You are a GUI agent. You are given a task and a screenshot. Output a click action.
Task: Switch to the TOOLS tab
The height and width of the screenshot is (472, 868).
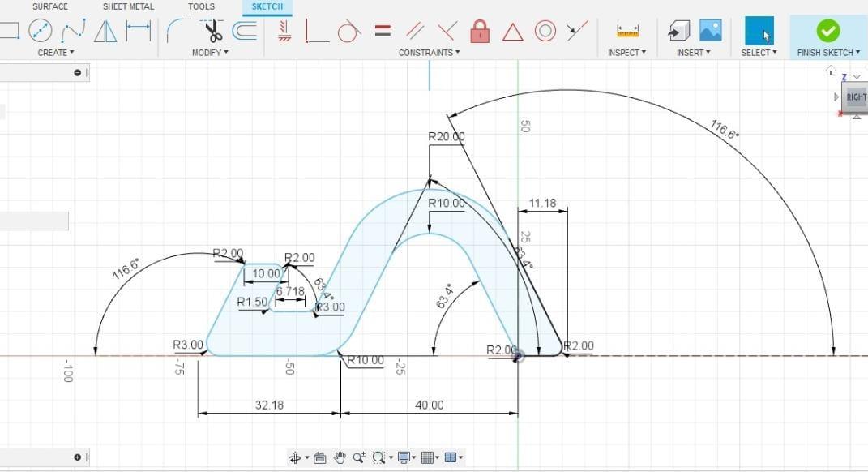[202, 6]
